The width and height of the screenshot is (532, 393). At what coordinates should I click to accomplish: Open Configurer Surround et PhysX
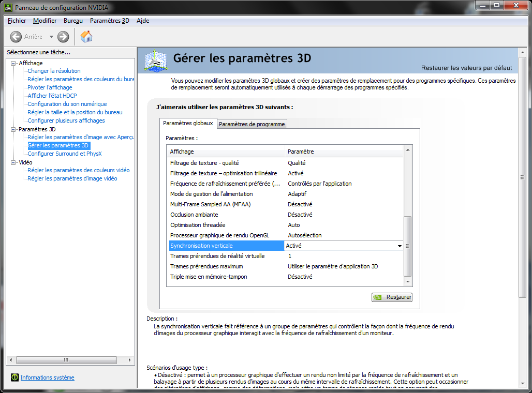click(65, 154)
